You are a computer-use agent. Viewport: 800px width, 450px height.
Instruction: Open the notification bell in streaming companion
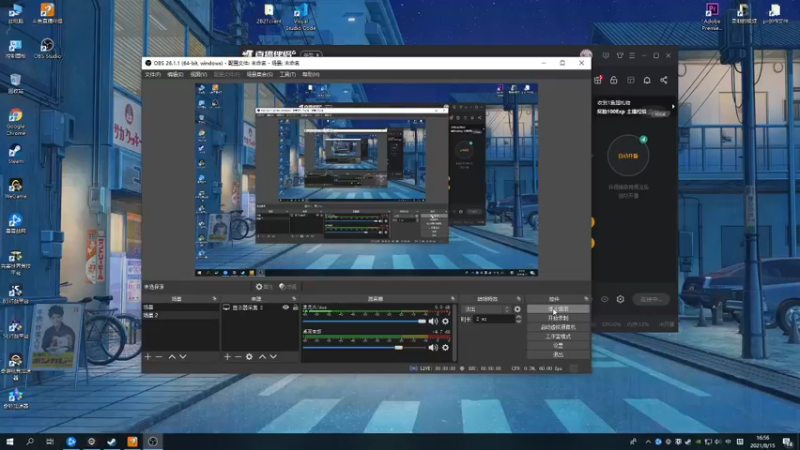[647, 80]
